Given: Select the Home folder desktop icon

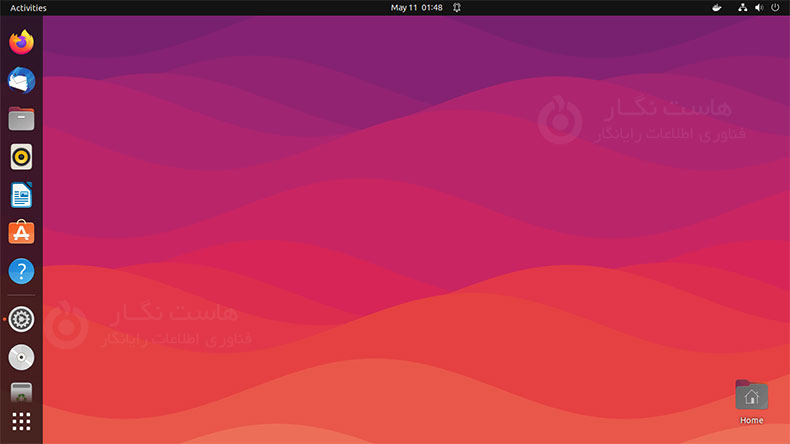Looking at the screenshot, I should click(x=751, y=396).
